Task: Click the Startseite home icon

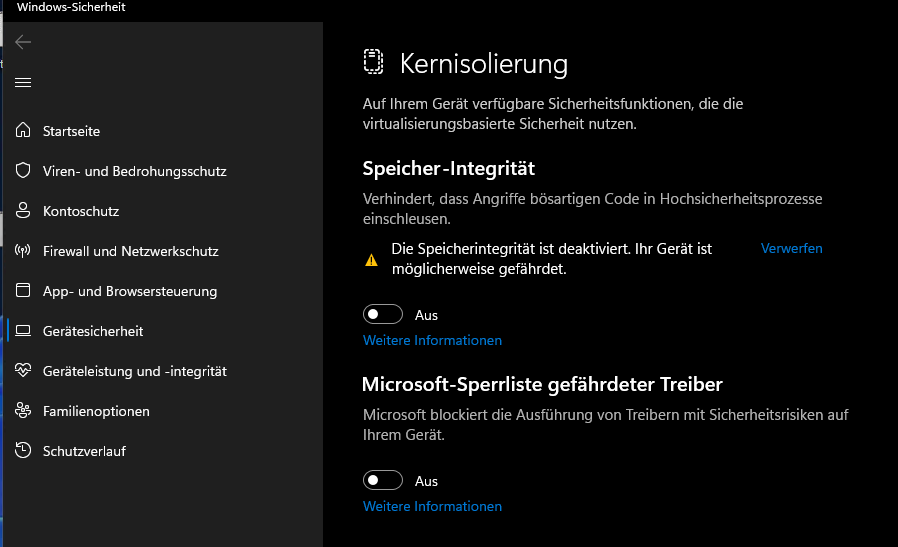Action: [x=23, y=130]
